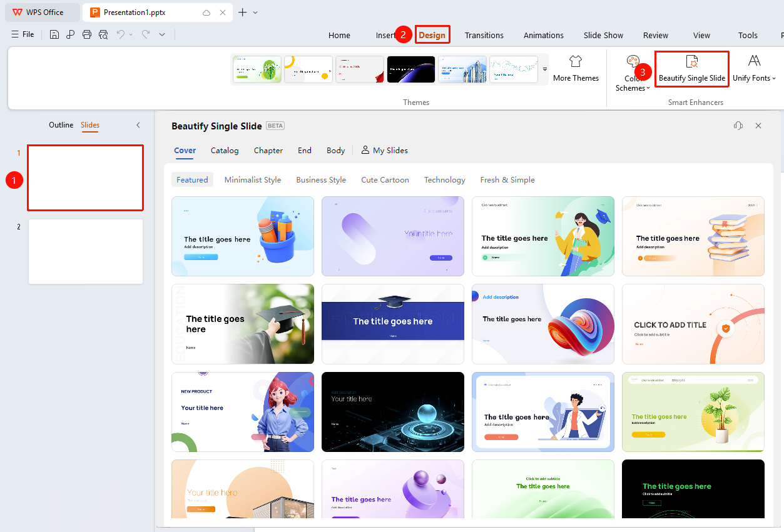Filter templates by Technology

tap(445, 180)
